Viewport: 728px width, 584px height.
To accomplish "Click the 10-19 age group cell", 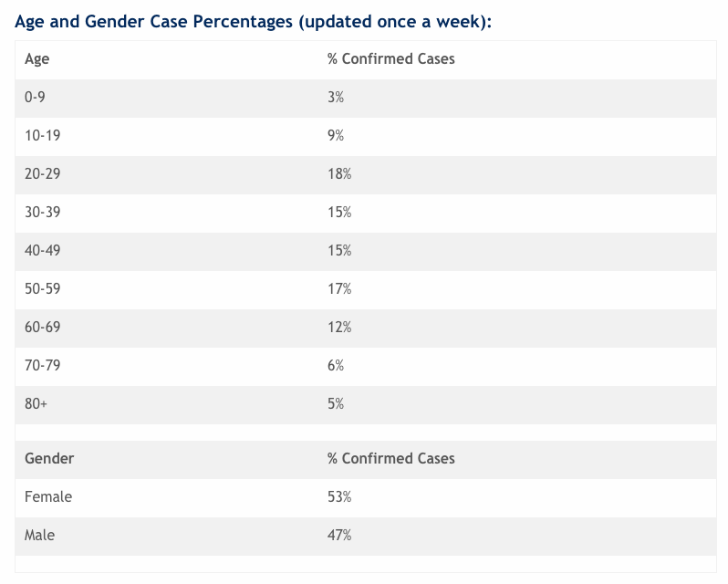I will click(x=43, y=136).
